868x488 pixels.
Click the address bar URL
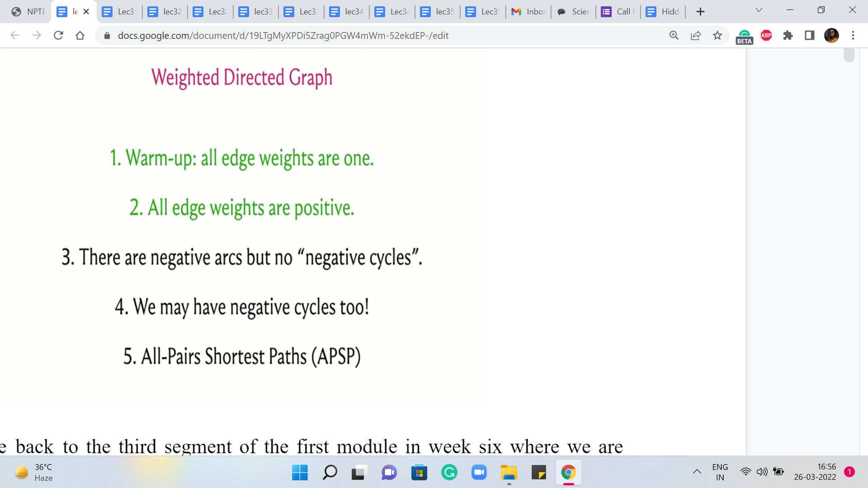[283, 35]
